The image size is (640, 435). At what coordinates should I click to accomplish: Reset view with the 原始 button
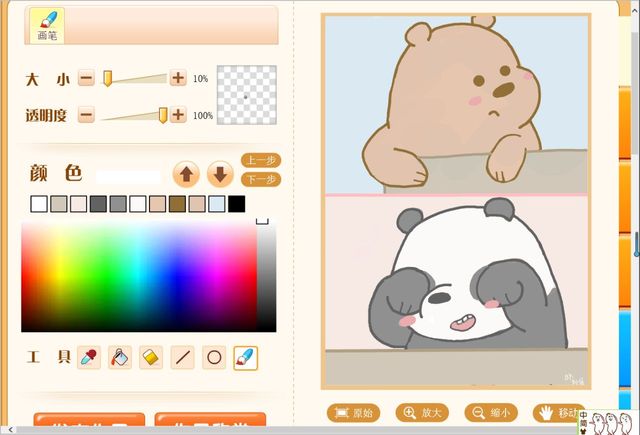click(354, 412)
